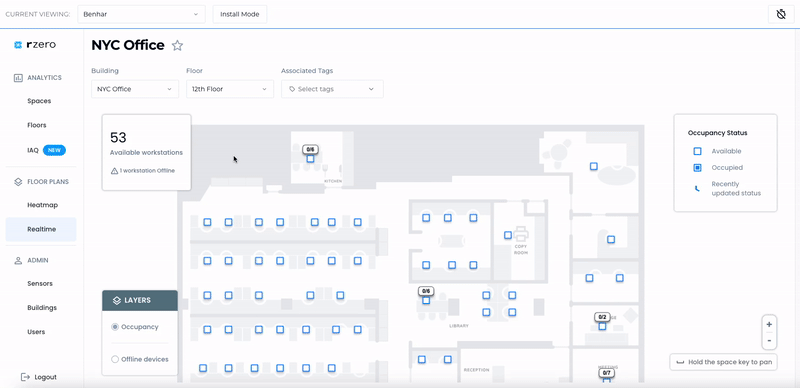
Task: Open the Users admin page
Action: pyautogui.click(x=36, y=332)
